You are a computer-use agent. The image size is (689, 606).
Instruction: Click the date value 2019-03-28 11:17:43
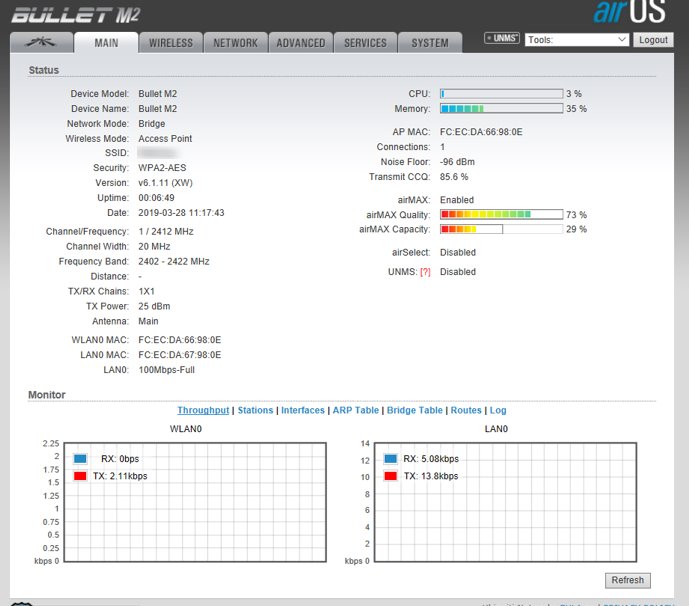pos(181,213)
